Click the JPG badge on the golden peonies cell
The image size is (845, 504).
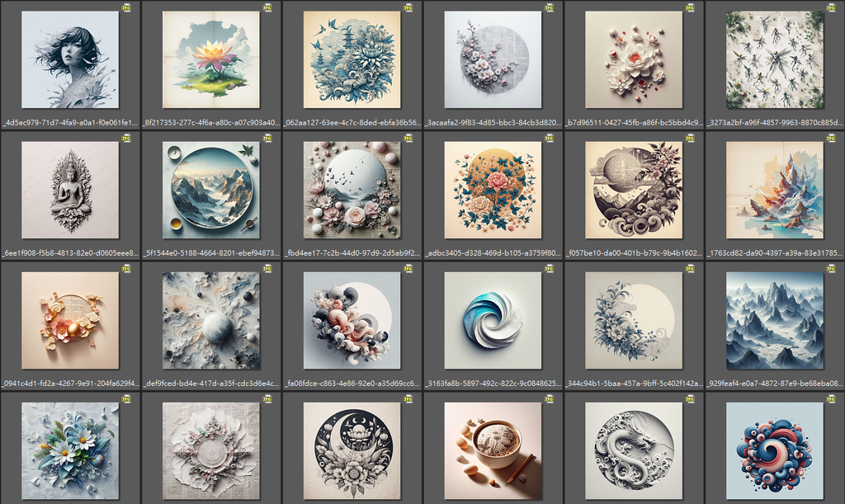coord(549,139)
